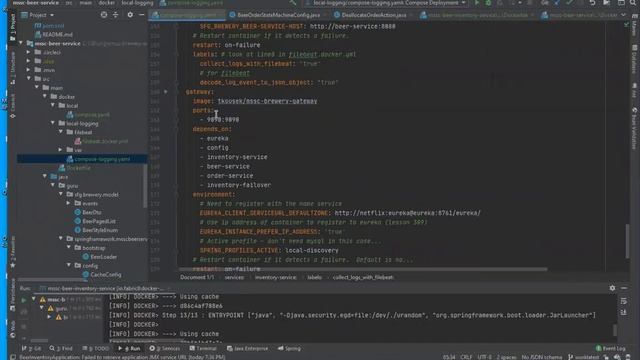Viewport: 640px width, 360px height.
Task: Open the Spring tool window tab
Action: click(x=289, y=349)
